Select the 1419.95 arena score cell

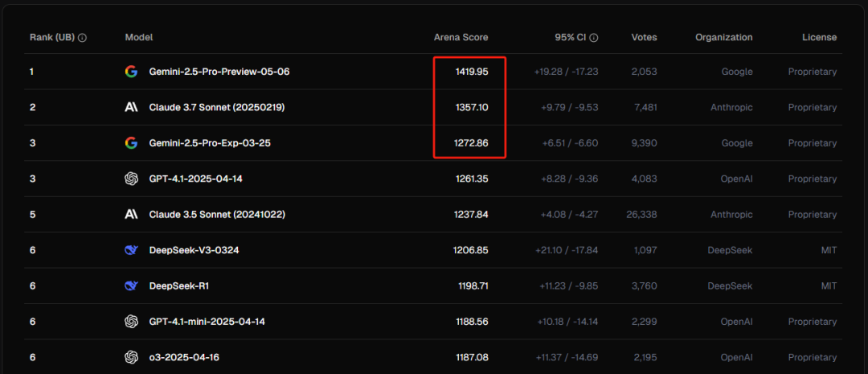(470, 72)
